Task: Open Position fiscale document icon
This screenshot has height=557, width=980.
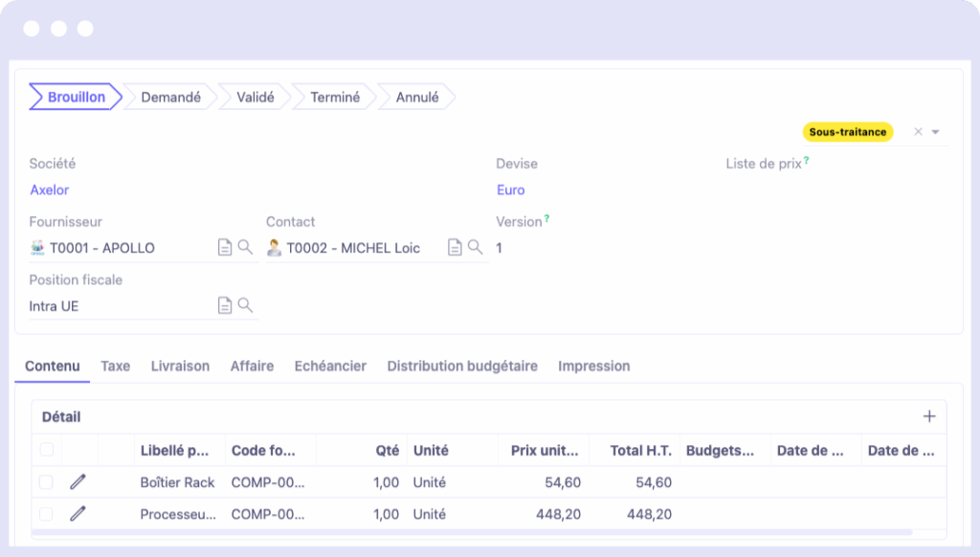Action: pos(225,305)
